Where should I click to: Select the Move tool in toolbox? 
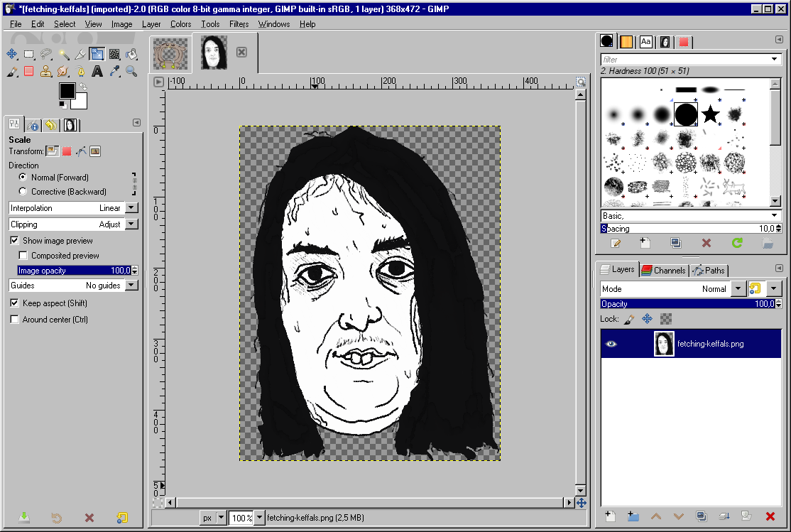coord(11,54)
